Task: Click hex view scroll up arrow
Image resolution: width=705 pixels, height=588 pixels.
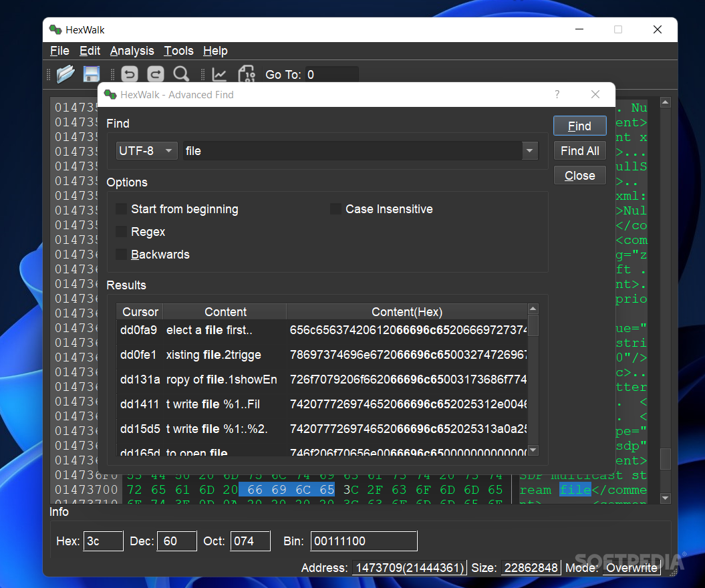Action: pos(665,102)
